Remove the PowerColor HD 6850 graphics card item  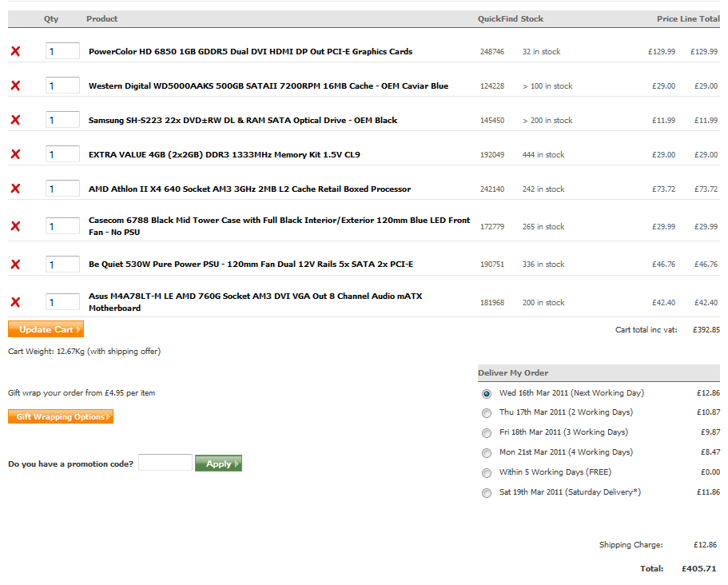(15, 51)
